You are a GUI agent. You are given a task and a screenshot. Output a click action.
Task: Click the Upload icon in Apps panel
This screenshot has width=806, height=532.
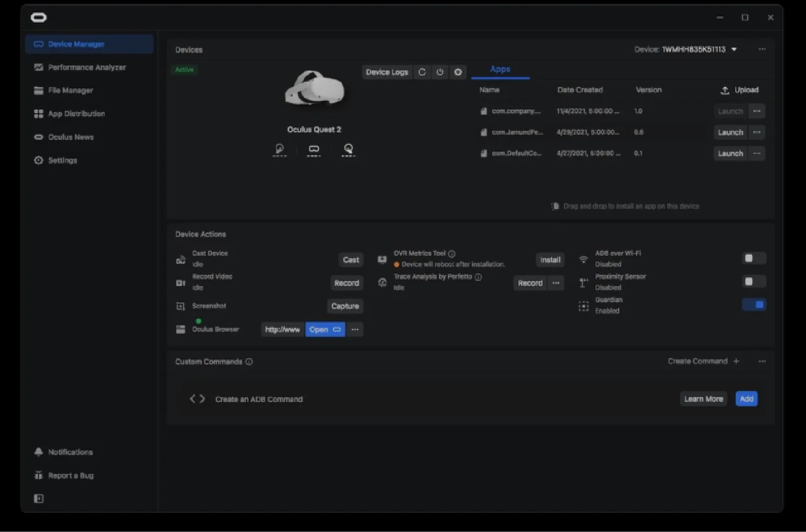point(725,90)
